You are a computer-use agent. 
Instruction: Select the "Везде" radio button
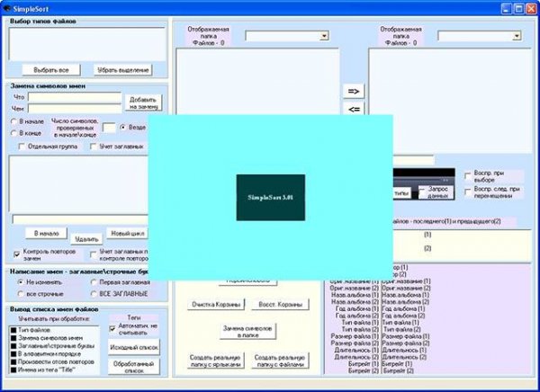coord(122,128)
